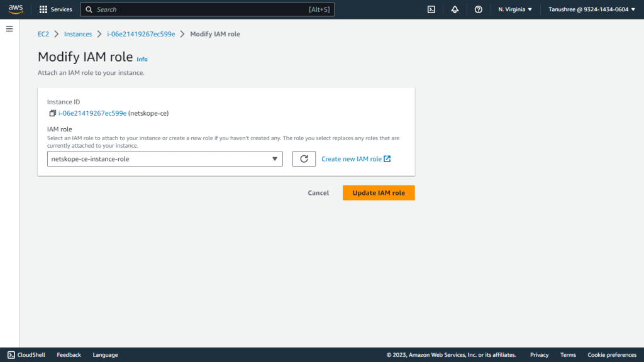The height and width of the screenshot is (362, 644).
Task: Open the help question mark icon
Action: tap(478, 9)
